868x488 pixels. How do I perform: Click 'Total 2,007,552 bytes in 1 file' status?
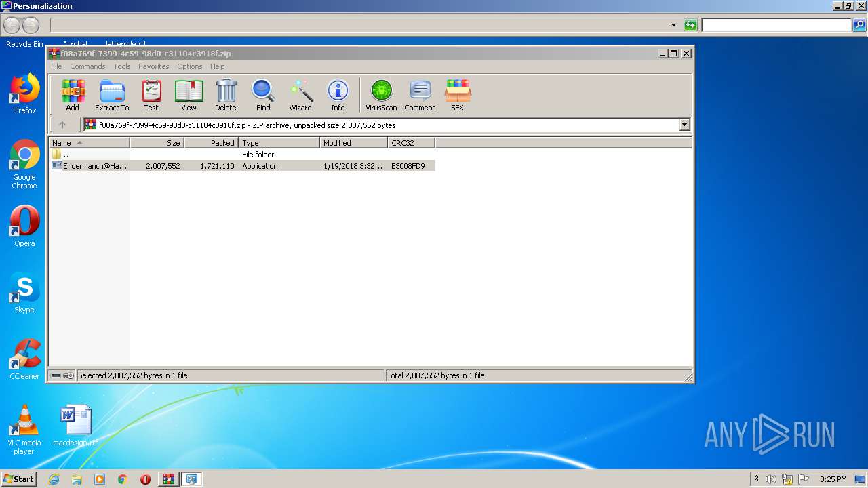pyautogui.click(x=435, y=375)
